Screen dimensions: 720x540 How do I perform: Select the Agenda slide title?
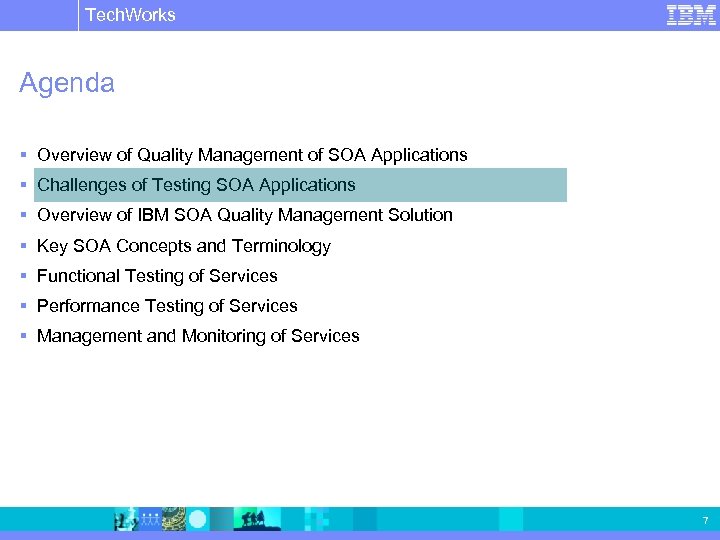click(x=67, y=83)
